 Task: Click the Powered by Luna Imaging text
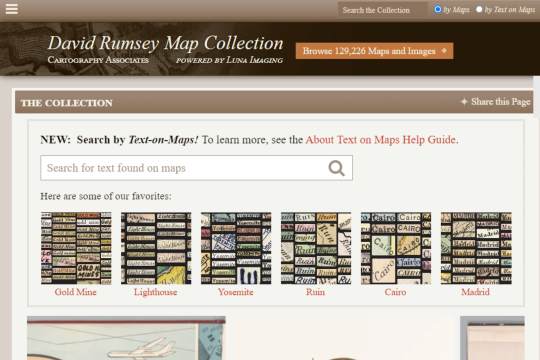point(229,60)
